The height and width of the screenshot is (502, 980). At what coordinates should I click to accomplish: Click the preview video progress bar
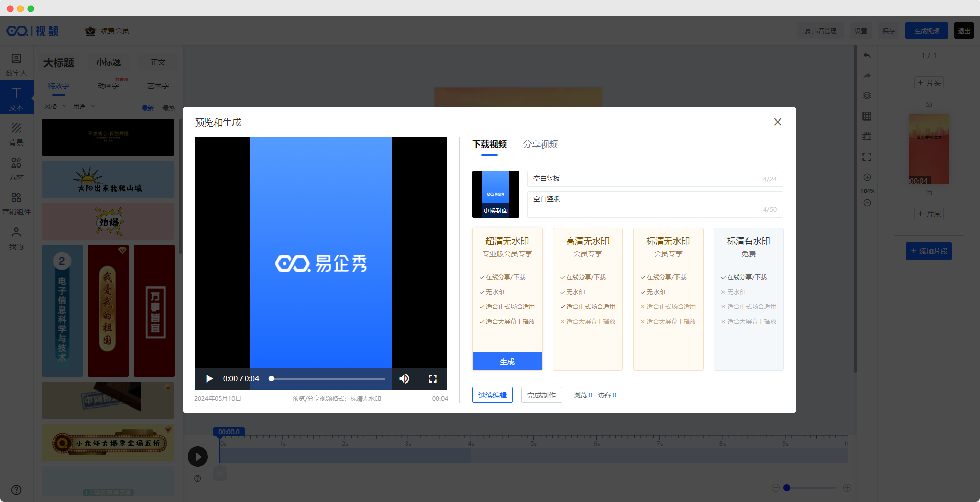pos(327,379)
